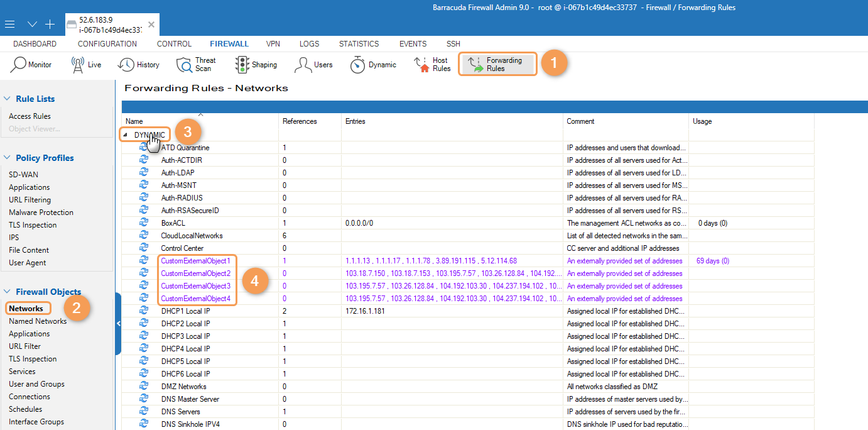Open Named Networks in the sidebar
Viewport: 868px width, 430px height.
click(x=38, y=321)
